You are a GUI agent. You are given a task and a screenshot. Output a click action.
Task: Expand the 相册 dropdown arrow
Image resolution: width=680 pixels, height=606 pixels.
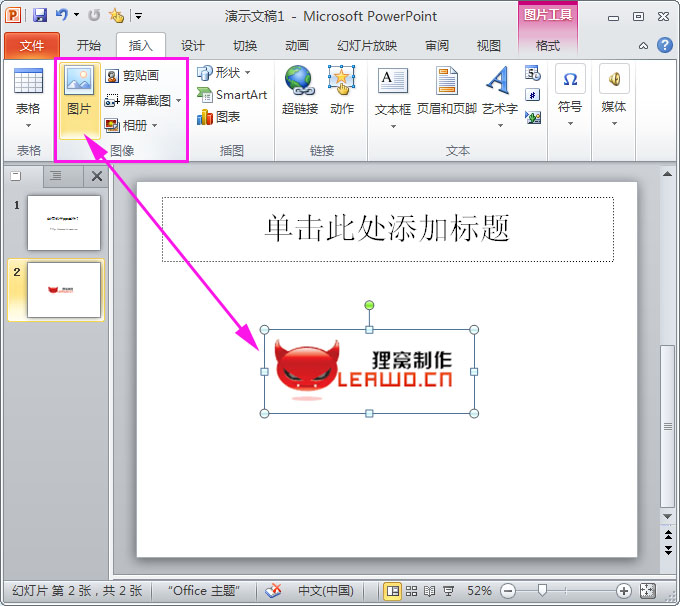(154, 126)
